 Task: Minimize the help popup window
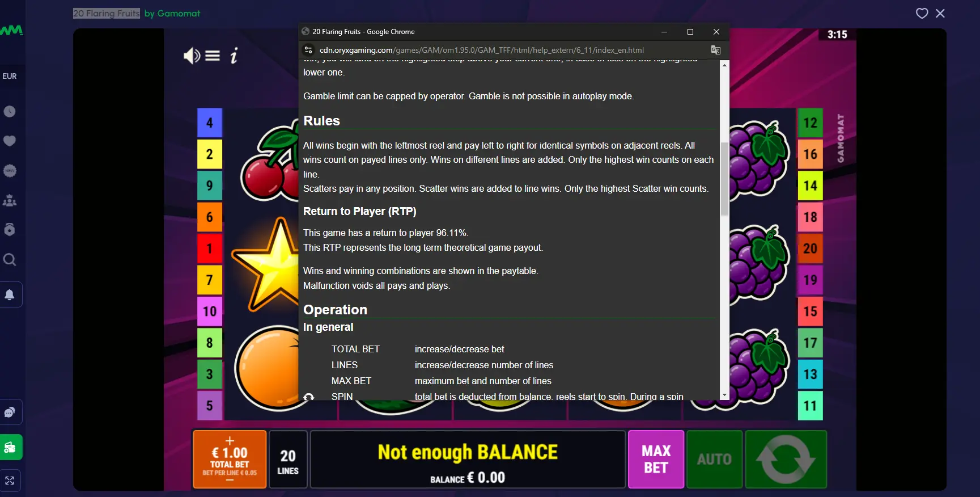(x=664, y=32)
